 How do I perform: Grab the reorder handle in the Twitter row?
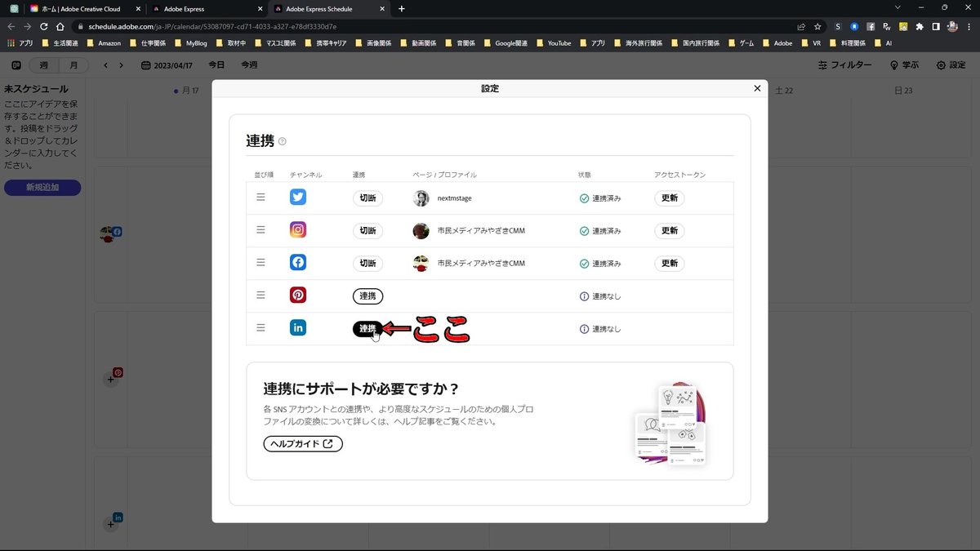click(261, 198)
